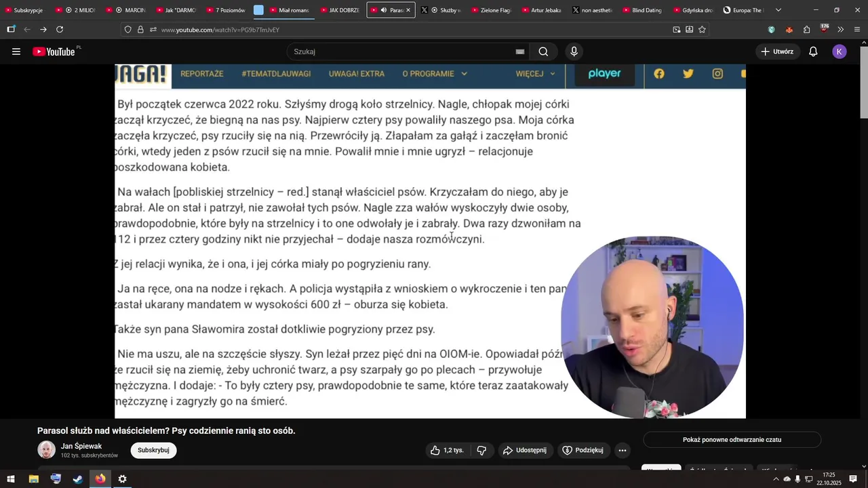Like the video with 1,2 tys. likes
Image resolution: width=868 pixels, height=488 pixels.
[x=446, y=450]
